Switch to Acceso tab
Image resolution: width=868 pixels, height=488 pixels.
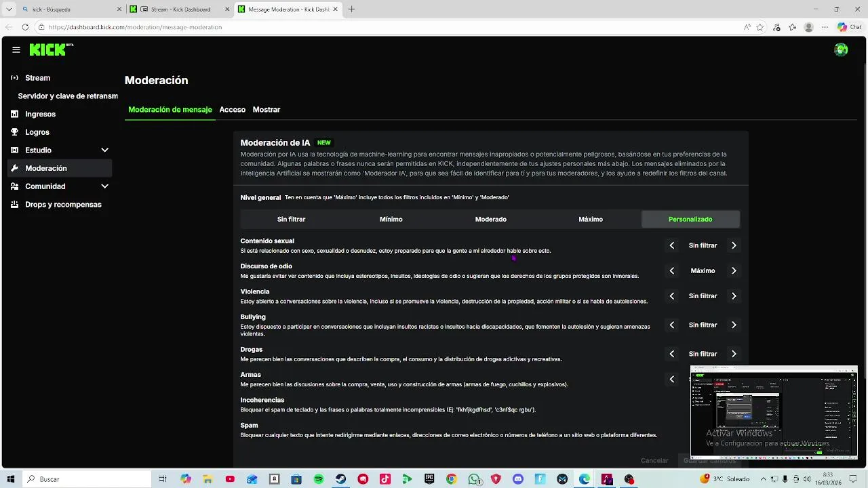(x=233, y=110)
